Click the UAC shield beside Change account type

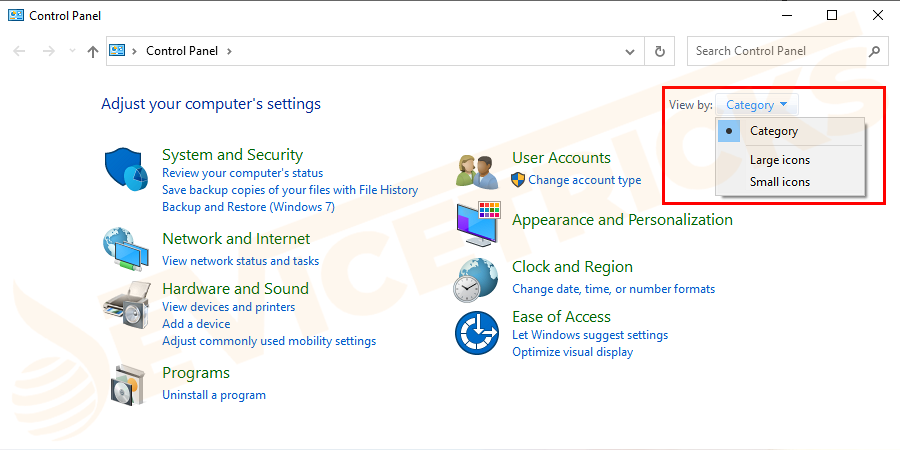click(x=518, y=180)
